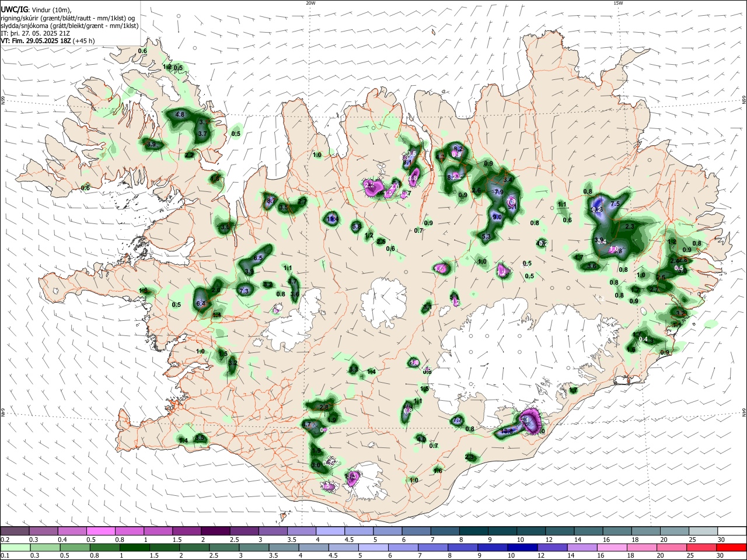This screenshot has width=747, height=560.
Task: Click the initial time line 'IT: þri. 27. 05. 2025 21Z'
Action: (x=35, y=33)
